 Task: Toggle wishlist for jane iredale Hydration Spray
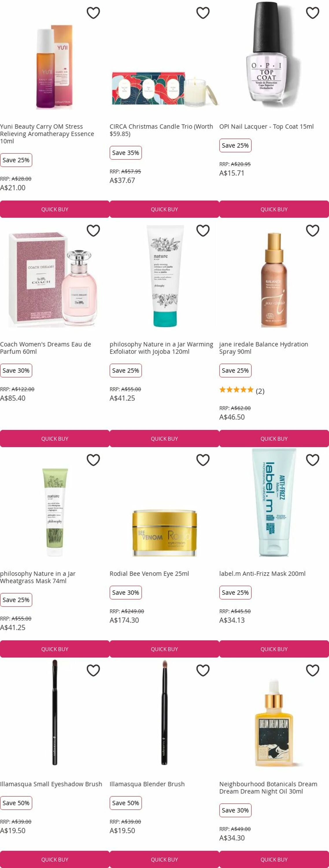(x=313, y=231)
